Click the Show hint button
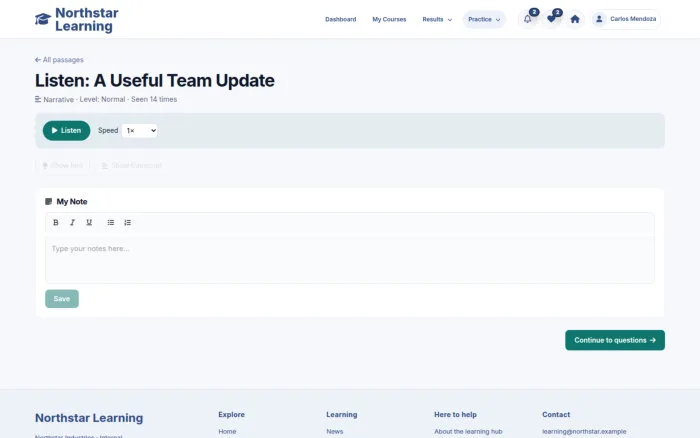 click(x=62, y=166)
